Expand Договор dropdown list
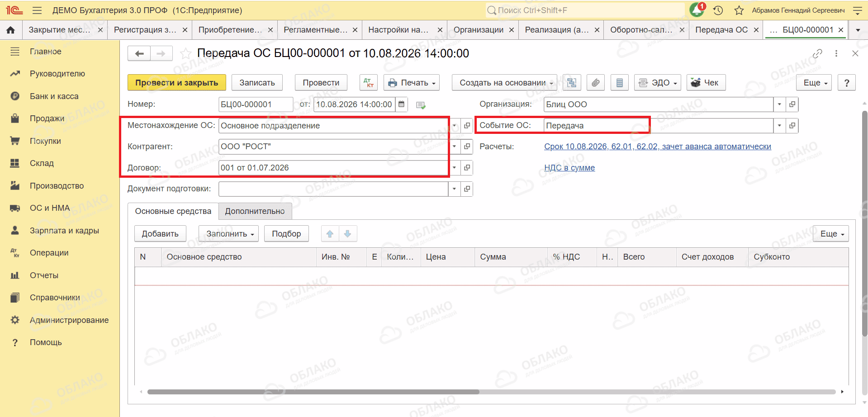Screen dimensions: 868x417 tap(454, 168)
